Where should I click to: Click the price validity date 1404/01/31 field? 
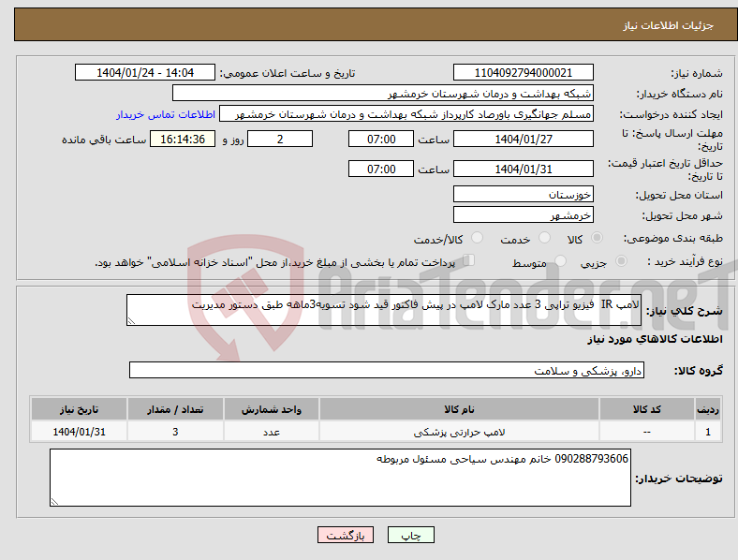coord(523,169)
